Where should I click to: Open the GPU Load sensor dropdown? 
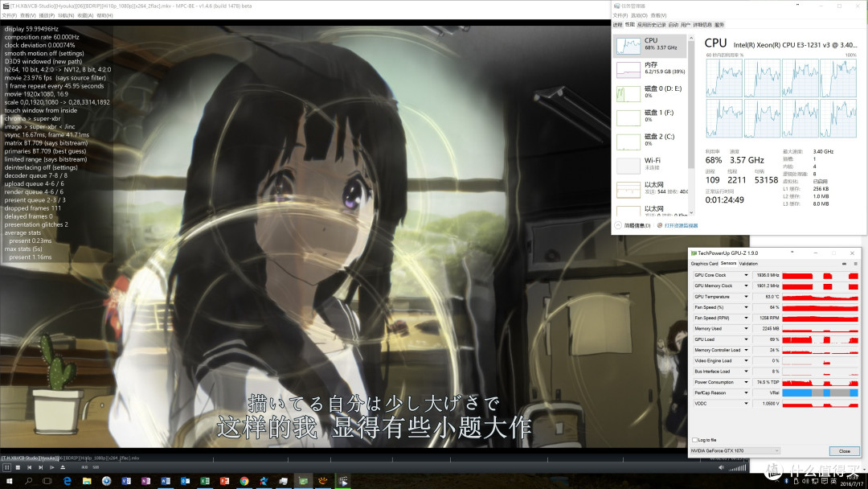click(x=746, y=339)
